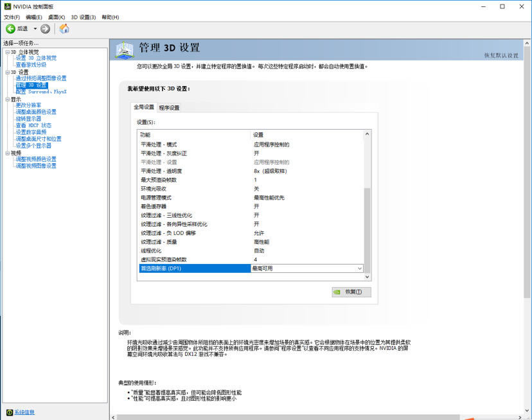The width and height of the screenshot is (532, 420).
Task: Collapse the 视频 tree node
Action: click(x=8, y=153)
